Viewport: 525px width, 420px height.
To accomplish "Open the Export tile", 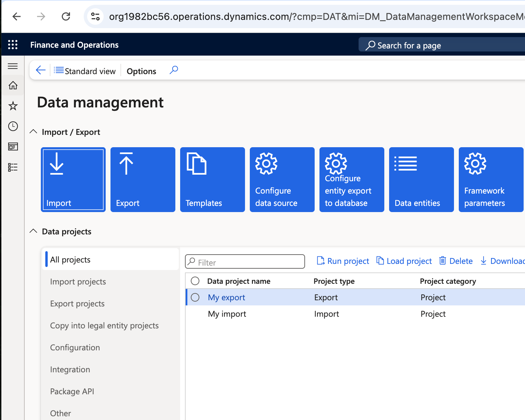I will (x=143, y=179).
